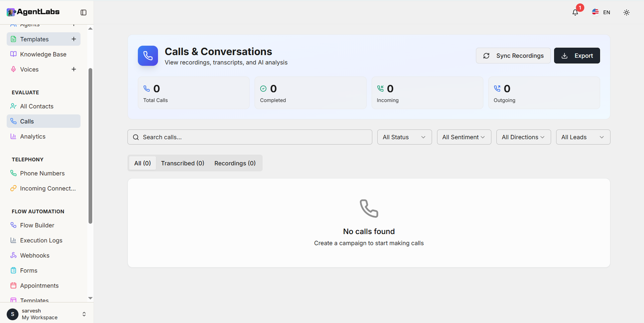This screenshot has width=644, height=323.
Task: Open Knowledge Base page
Action: 43,54
